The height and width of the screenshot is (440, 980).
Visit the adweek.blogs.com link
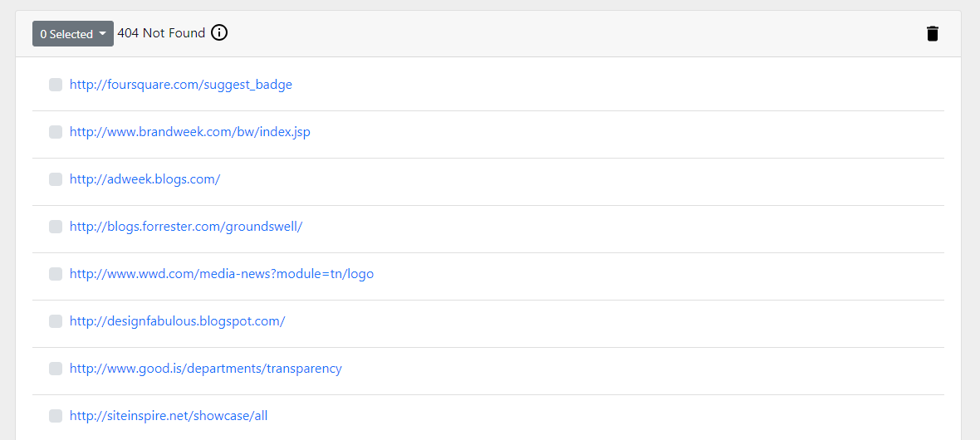click(145, 179)
